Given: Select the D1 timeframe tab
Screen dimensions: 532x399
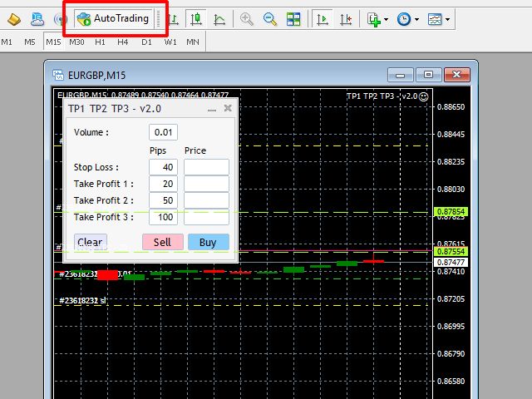Looking at the screenshot, I should click(146, 42).
